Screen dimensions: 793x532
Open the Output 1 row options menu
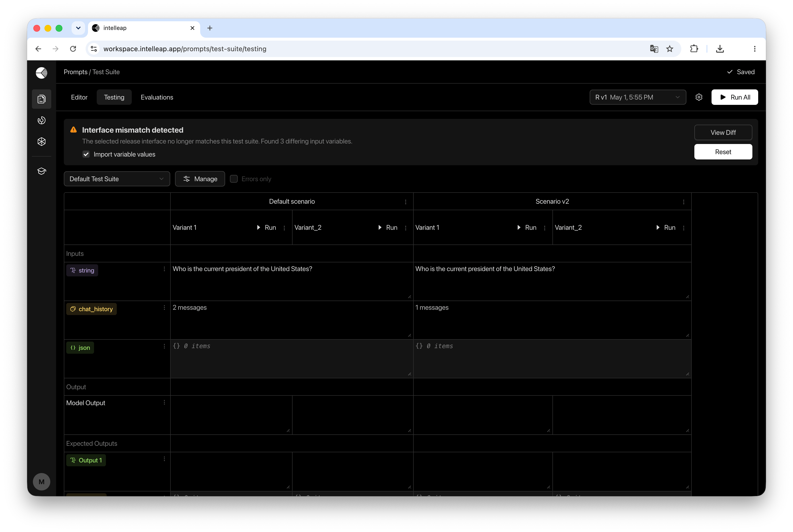(164, 459)
